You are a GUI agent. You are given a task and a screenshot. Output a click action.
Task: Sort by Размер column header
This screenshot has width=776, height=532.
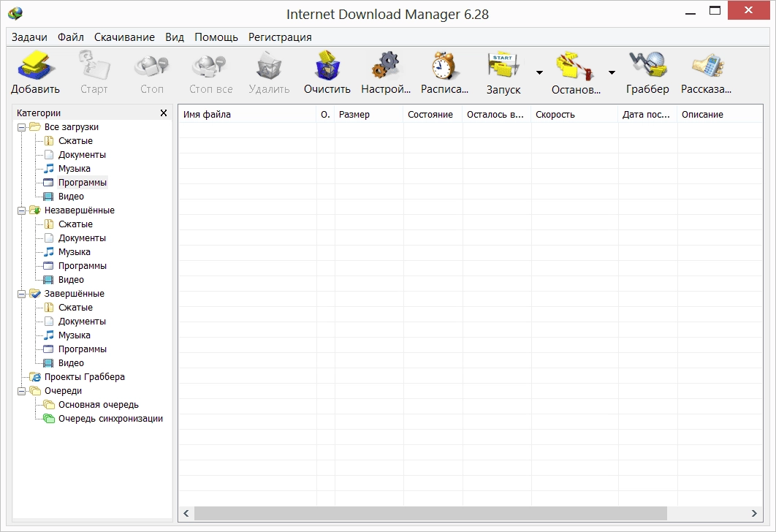click(x=369, y=114)
